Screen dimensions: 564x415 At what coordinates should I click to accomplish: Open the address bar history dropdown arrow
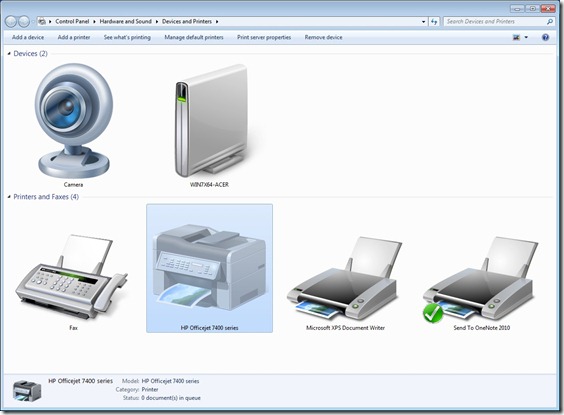(x=423, y=22)
